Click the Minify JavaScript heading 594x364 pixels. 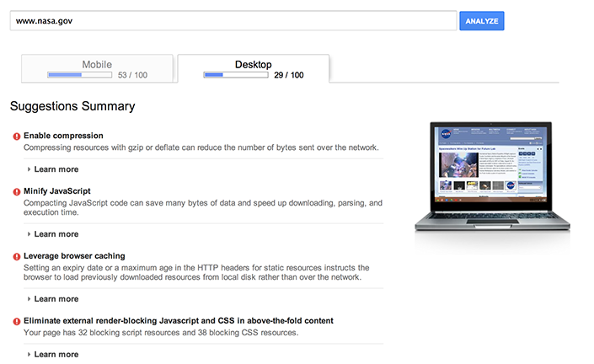56,191
